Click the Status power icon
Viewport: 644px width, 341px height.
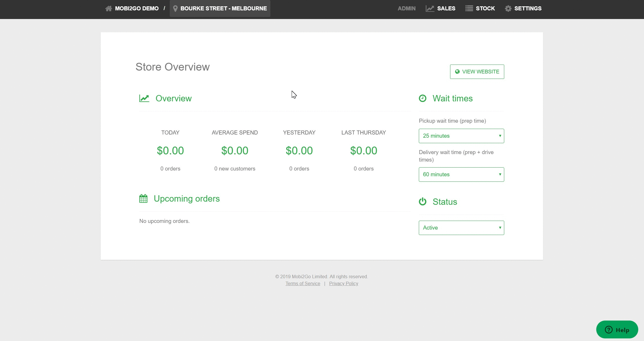point(422,202)
